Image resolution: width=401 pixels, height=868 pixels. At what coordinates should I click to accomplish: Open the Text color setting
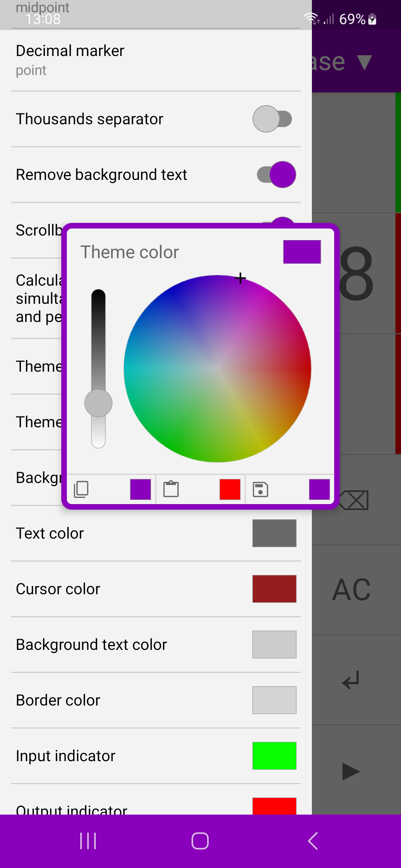pyautogui.click(x=156, y=533)
